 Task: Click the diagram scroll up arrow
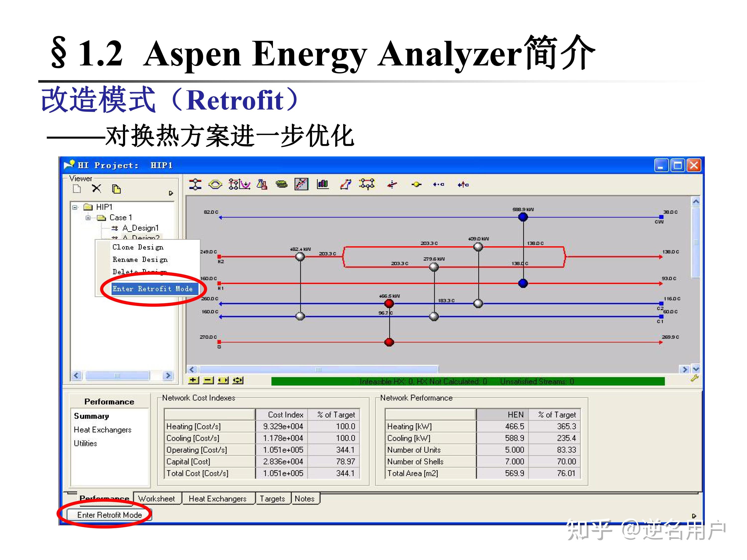696,202
